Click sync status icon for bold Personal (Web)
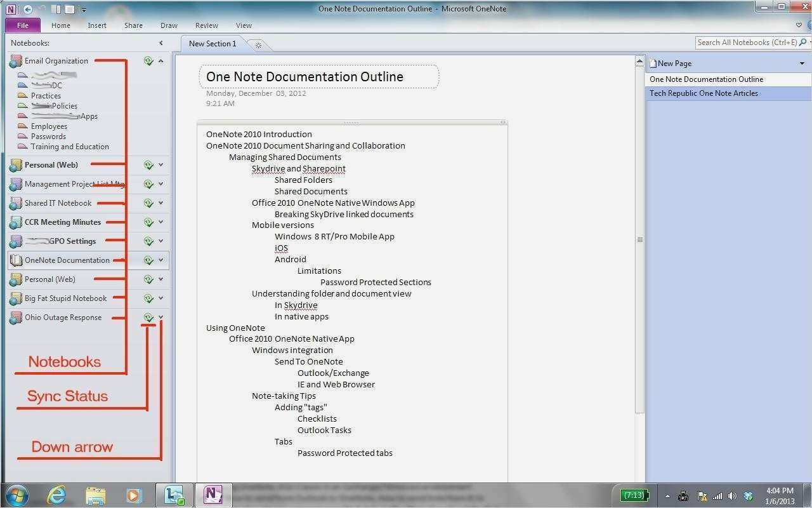812x508 pixels. [148, 165]
